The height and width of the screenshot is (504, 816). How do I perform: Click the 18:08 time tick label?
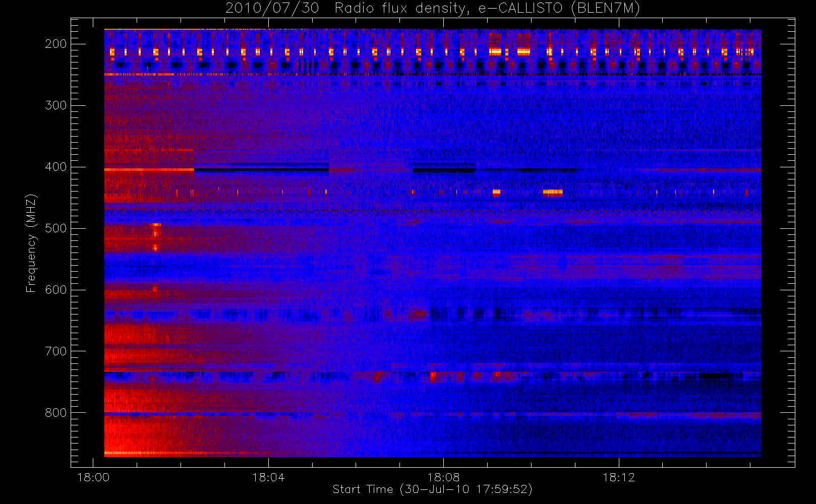click(x=443, y=477)
